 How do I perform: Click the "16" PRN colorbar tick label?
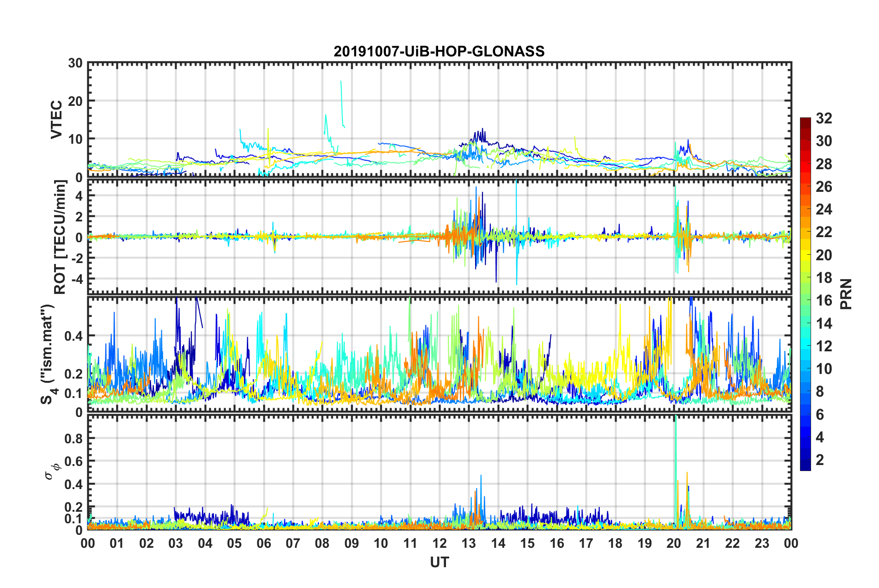[x=824, y=300]
